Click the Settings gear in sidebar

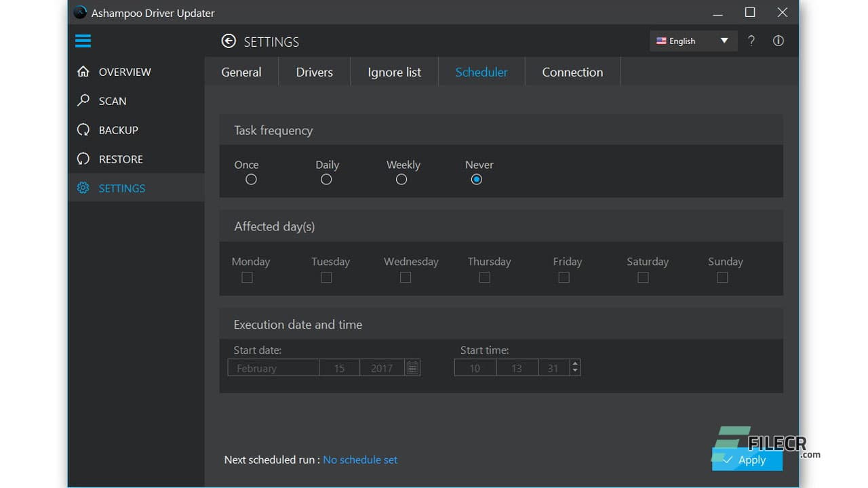click(83, 188)
